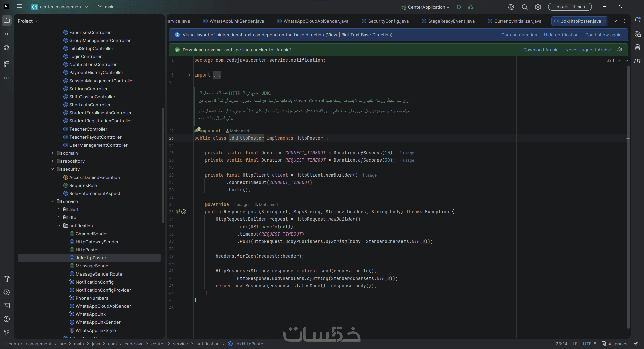Screen dimensions: 644x349
Task: Open the Project tool window folder icon
Action: [x=7, y=20]
